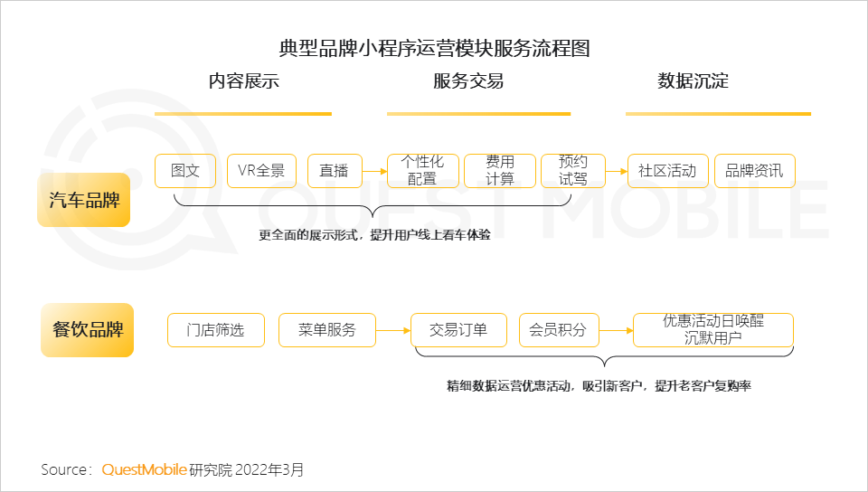Image resolution: width=868 pixels, height=492 pixels.
Task: Click the 菜单服务 box
Action: 327,330
